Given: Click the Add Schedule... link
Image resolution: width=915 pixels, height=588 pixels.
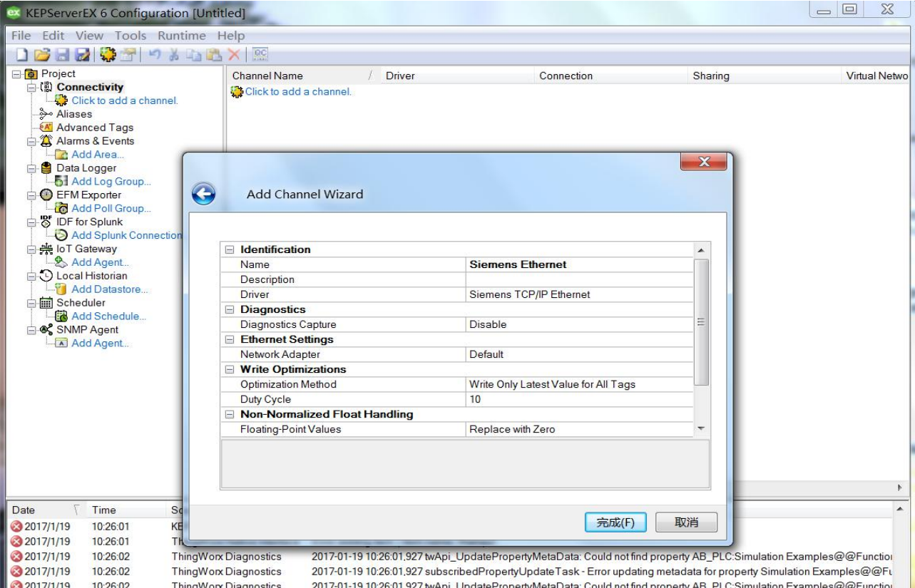Looking at the screenshot, I should point(108,316).
